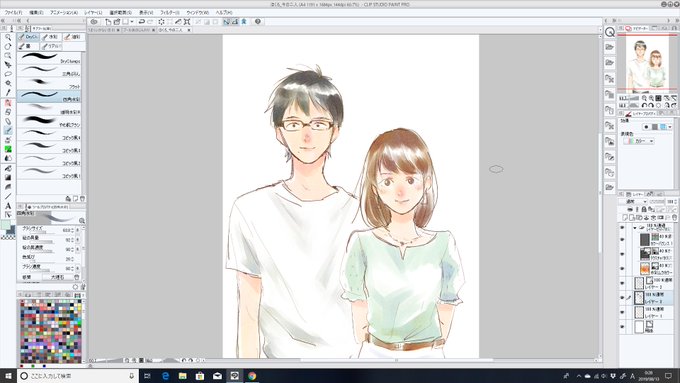
Task: Select the green Decoration tool
Action: [8, 149]
